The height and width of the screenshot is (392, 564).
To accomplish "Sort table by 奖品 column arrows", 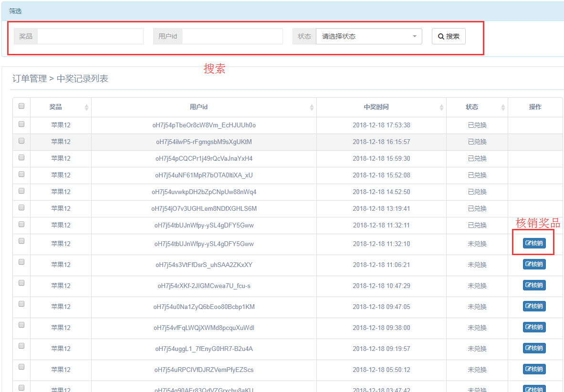I will [x=86, y=107].
